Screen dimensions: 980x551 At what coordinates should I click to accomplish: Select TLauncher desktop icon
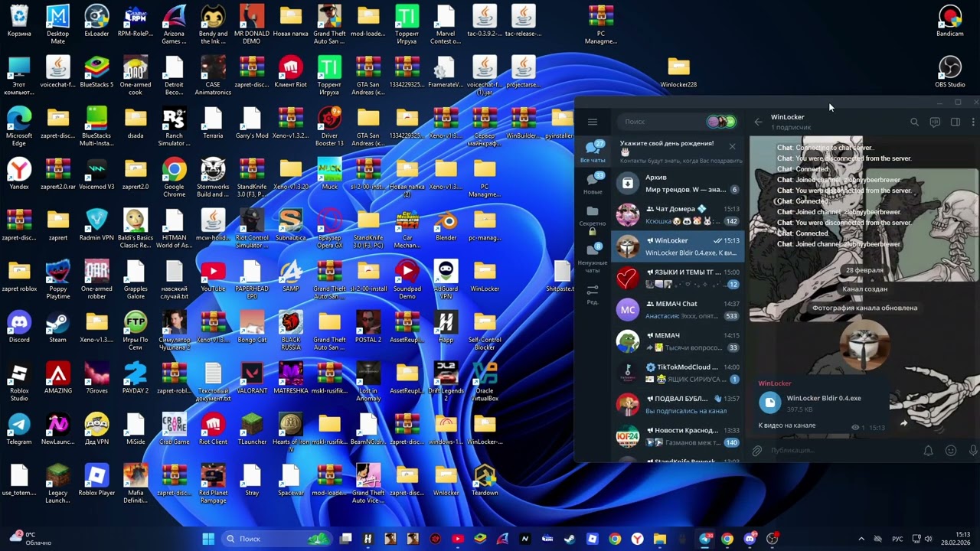[x=252, y=429]
